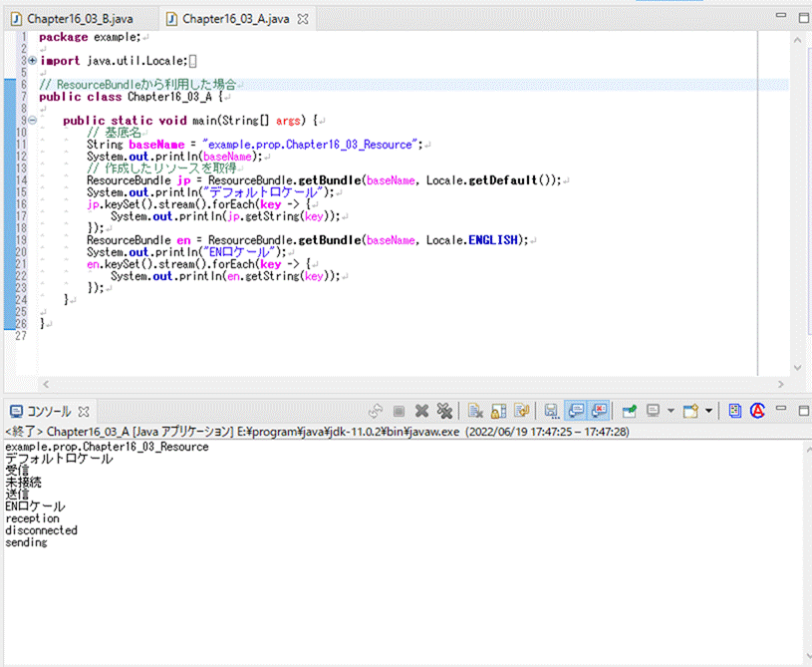This screenshot has height=667, width=812.
Task: Toggle Word Wrap in console toolbar
Action: [521, 411]
